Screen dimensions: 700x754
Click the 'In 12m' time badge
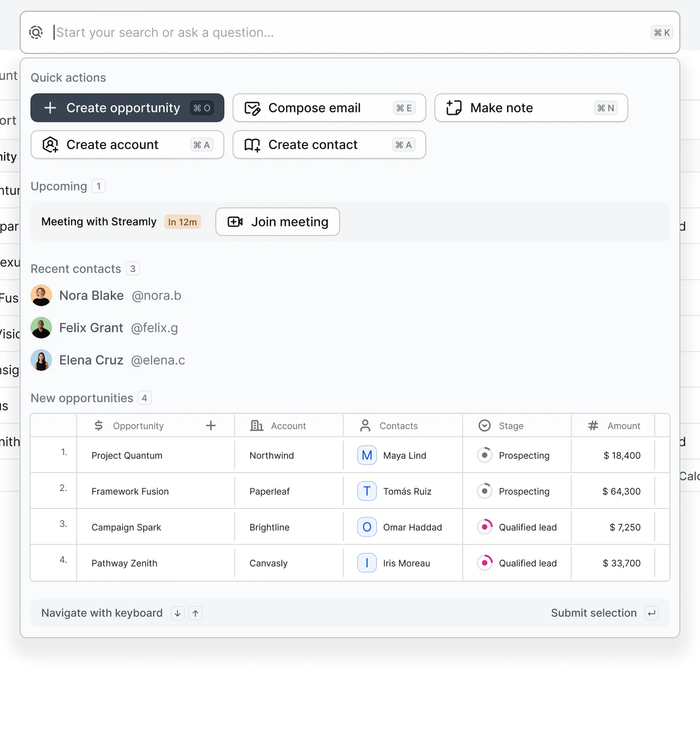182,222
